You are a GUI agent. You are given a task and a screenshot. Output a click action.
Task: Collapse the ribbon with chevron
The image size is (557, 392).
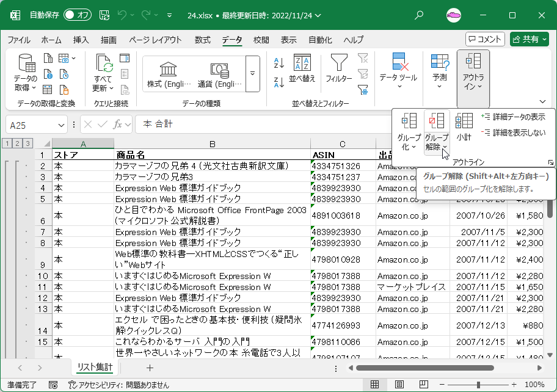[x=542, y=101]
